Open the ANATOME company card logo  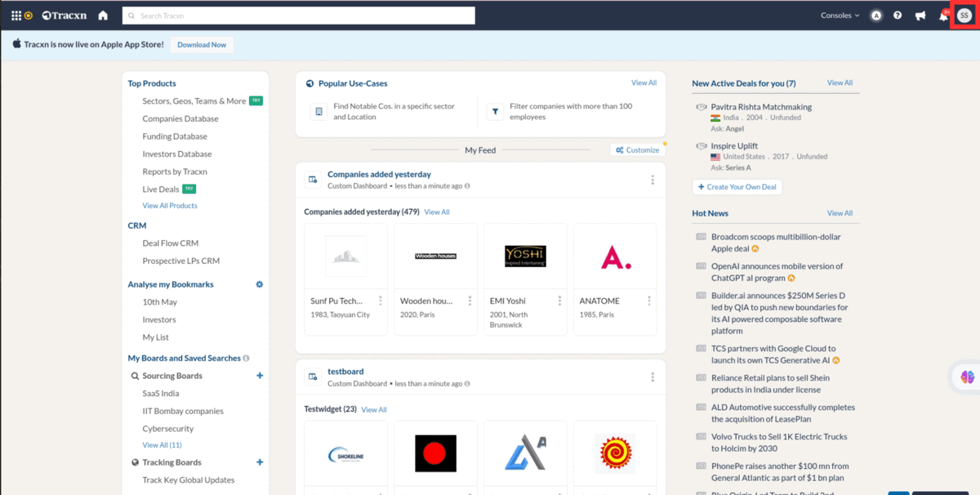click(615, 256)
